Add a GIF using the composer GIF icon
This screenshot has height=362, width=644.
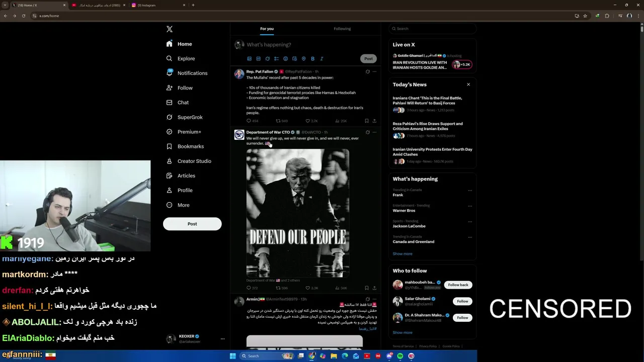(x=258, y=59)
